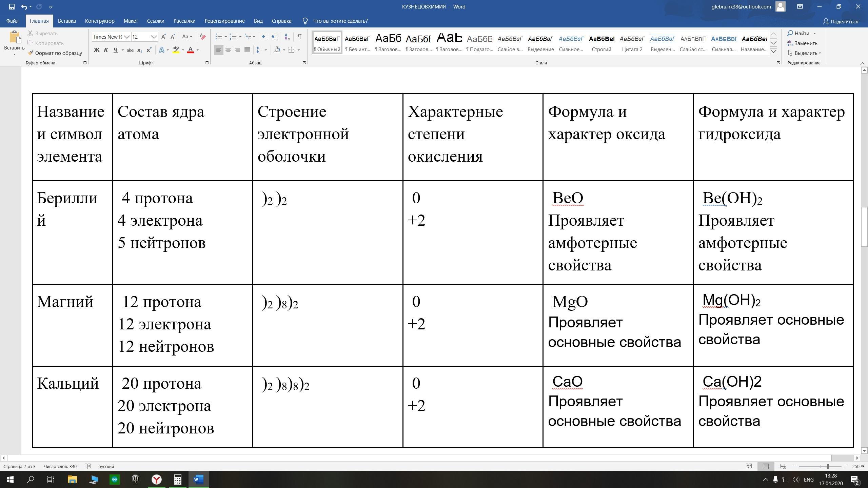868x488 pixels.
Task: Open font color dropdown arrow
Action: [x=198, y=50]
